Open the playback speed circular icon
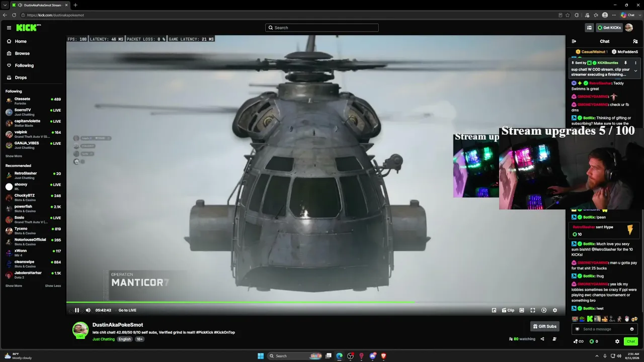The width and height of the screenshot is (644, 362). [544, 310]
